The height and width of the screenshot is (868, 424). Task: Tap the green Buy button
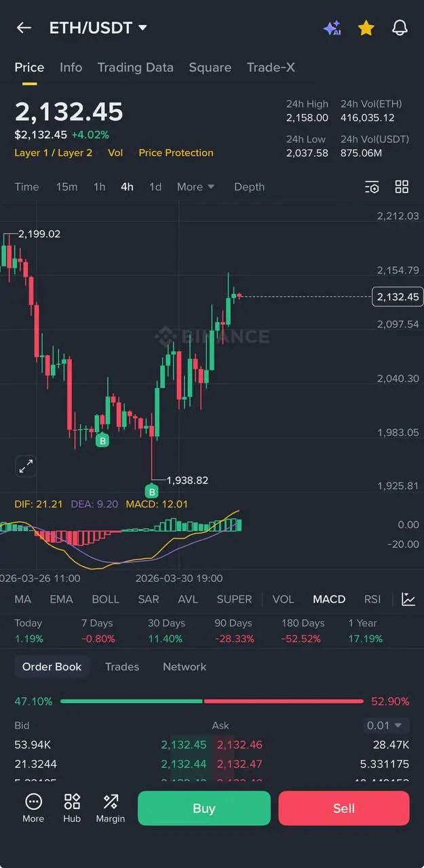[204, 808]
